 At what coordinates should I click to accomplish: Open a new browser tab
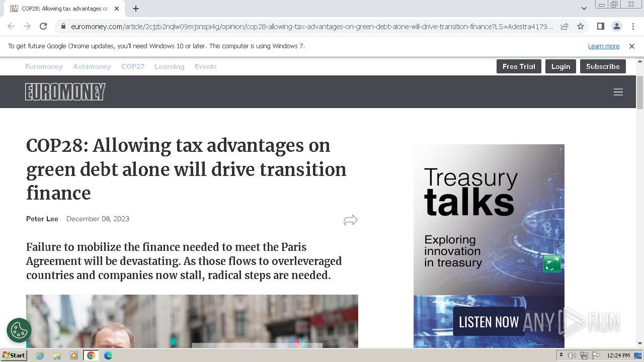coord(136,9)
